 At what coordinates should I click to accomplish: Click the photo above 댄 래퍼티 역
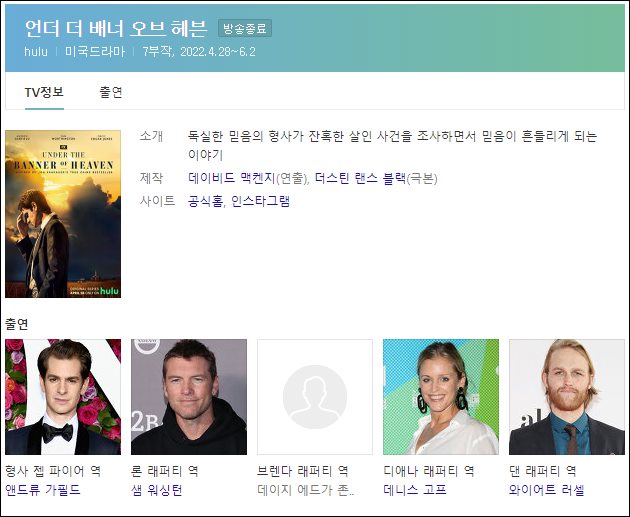[x=566, y=397]
